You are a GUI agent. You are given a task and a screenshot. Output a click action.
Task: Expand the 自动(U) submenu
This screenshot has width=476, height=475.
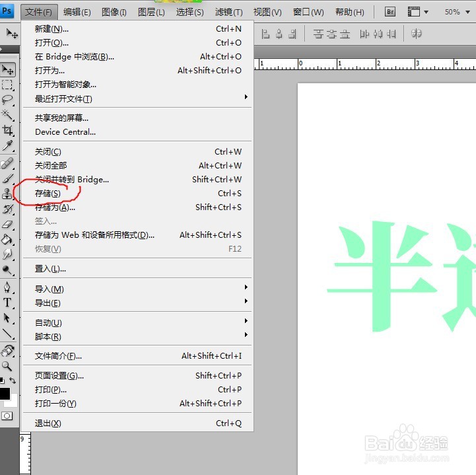point(137,322)
